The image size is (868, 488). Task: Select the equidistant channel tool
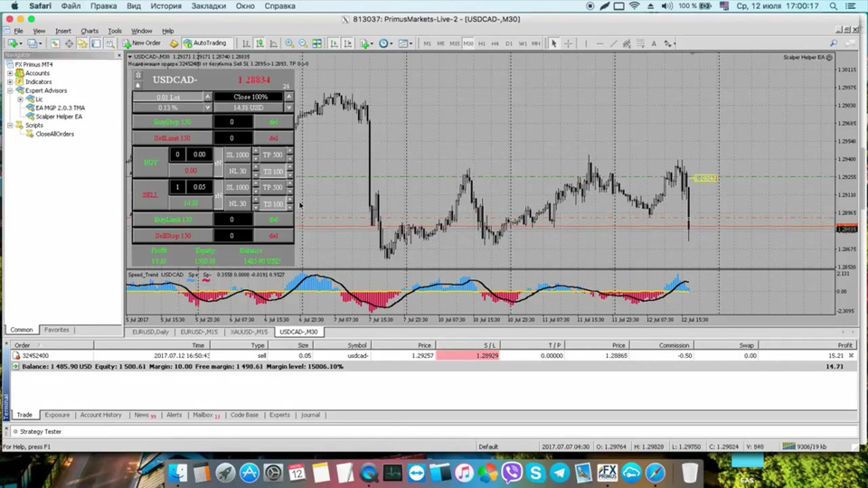(627, 43)
